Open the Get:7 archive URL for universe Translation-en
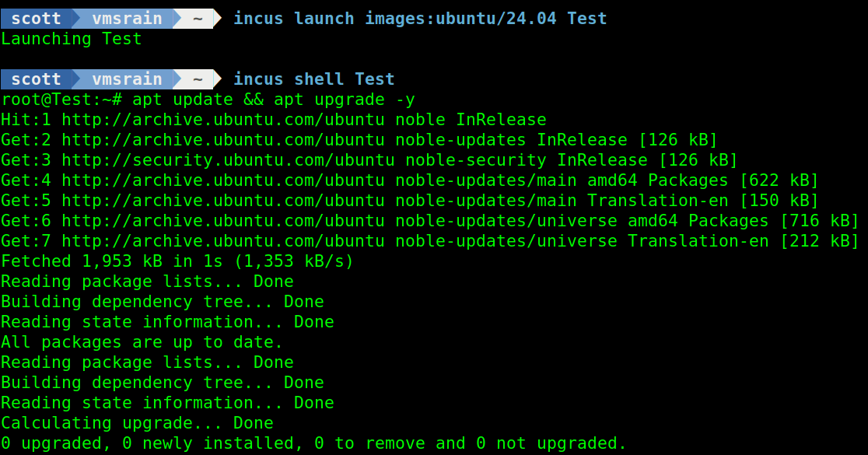 coord(222,240)
